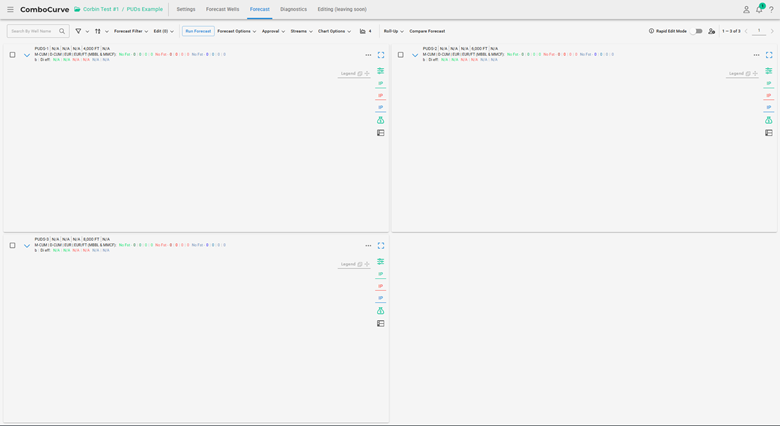Click the Compare Forecast button

coord(427,31)
